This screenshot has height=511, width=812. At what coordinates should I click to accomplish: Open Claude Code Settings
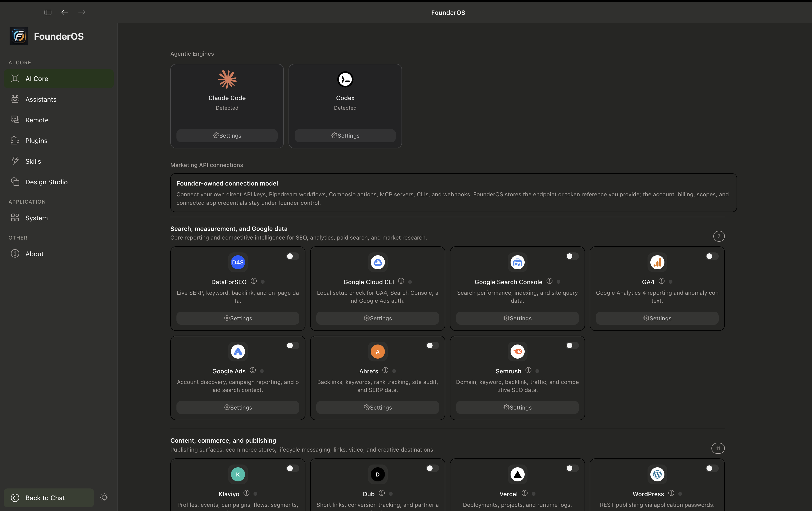(x=227, y=135)
